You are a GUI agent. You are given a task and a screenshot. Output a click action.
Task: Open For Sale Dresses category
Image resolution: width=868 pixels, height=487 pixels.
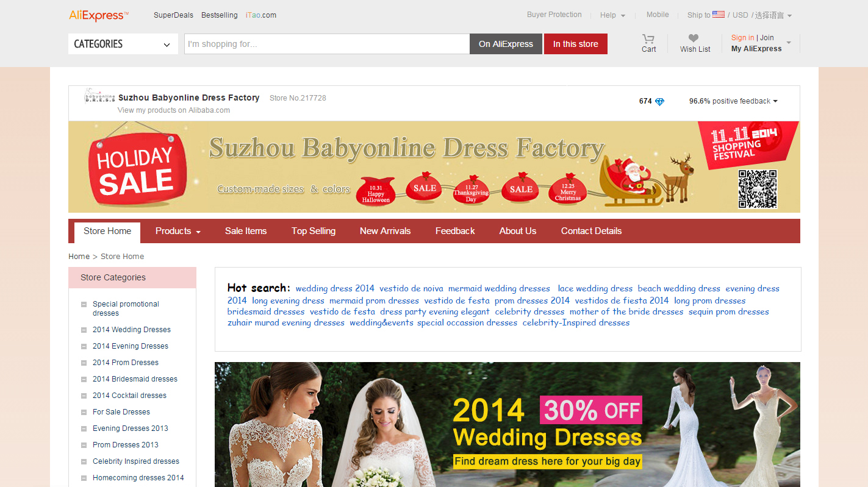pos(121,412)
